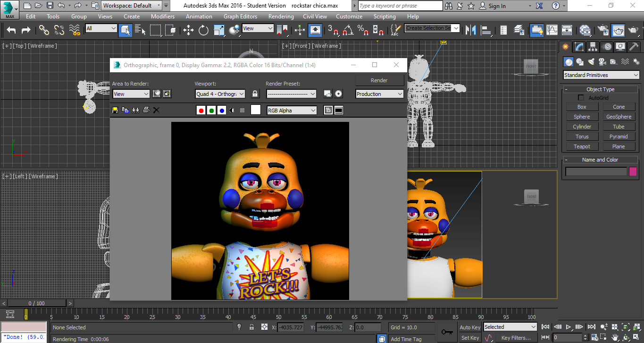Viewport: 644px width, 343px height.
Task: Open the Animation menu
Action: click(x=199, y=16)
